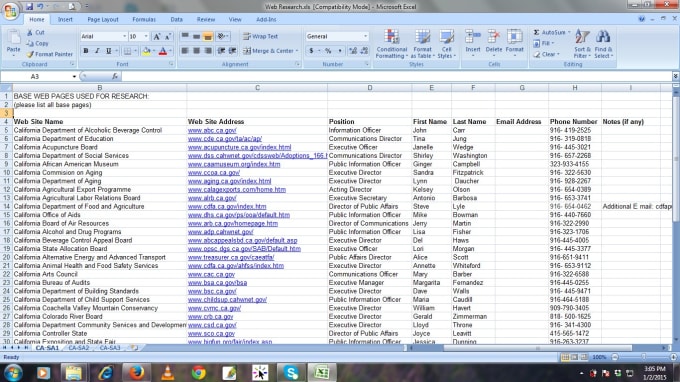
Task: Open the AutoSum dropdown arrow
Action: 569,33
